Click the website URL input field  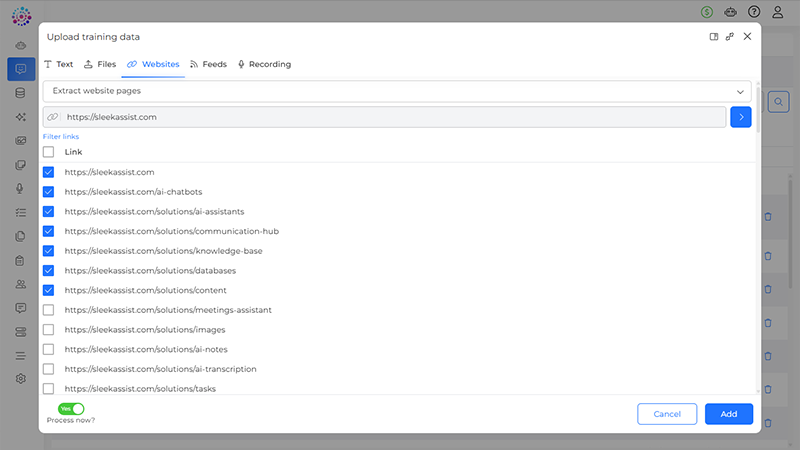point(390,117)
